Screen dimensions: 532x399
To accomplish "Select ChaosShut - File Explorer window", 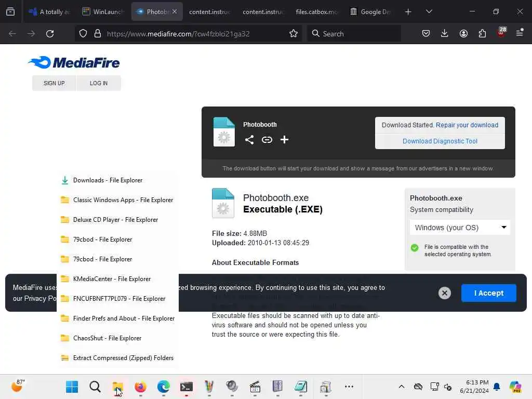I will click(117, 338).
